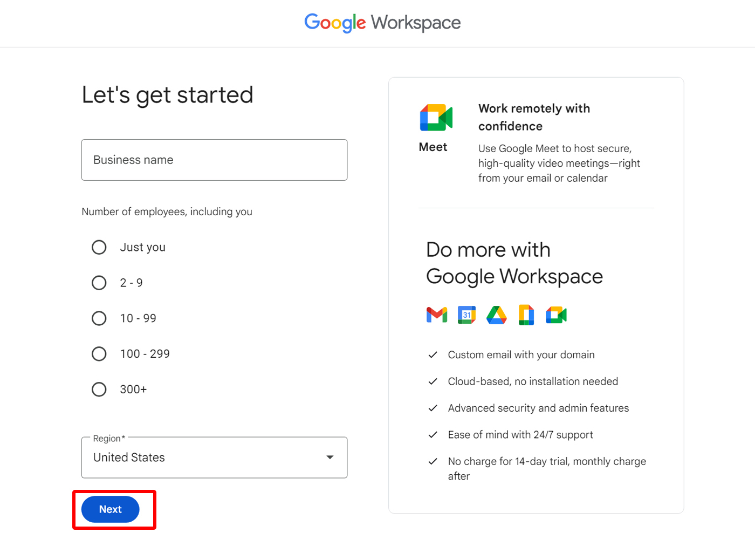Click the large Meet icon above the Meet label
Screen dimensions: 755x560
coord(436,118)
